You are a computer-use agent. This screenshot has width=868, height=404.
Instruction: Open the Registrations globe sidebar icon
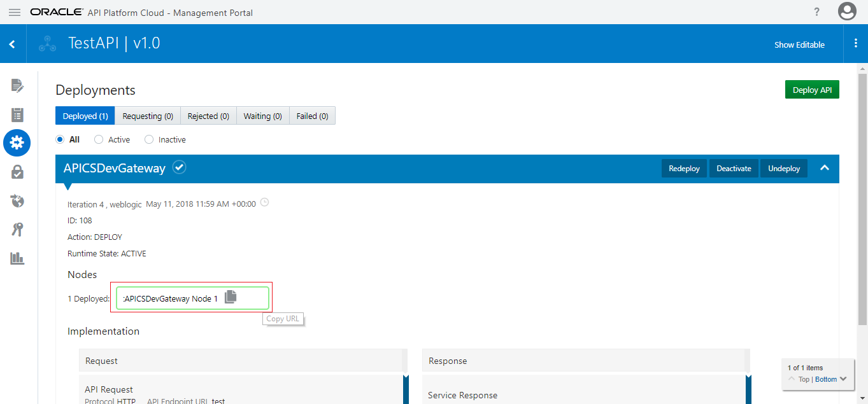[x=17, y=200]
